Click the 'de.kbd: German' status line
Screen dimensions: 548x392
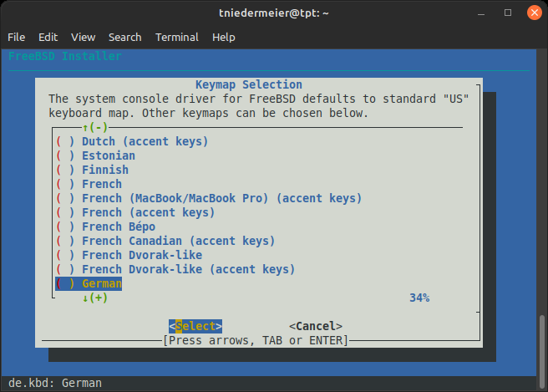coord(55,383)
